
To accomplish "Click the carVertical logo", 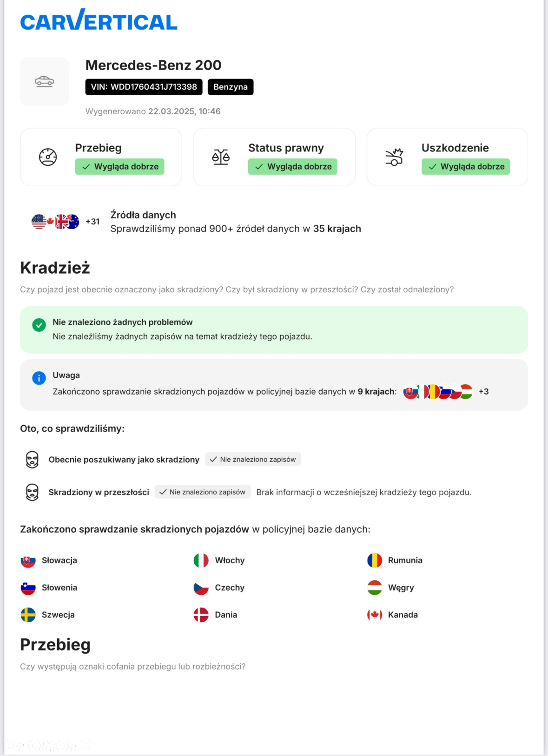I will [x=99, y=20].
